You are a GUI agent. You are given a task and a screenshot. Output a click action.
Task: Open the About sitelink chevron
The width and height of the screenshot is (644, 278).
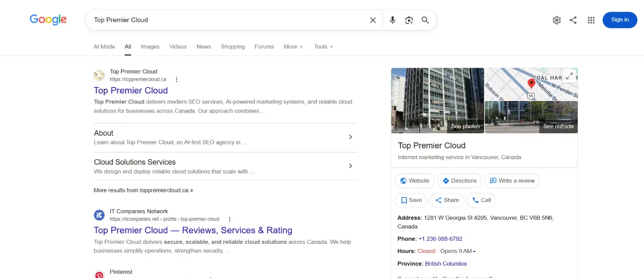click(350, 137)
